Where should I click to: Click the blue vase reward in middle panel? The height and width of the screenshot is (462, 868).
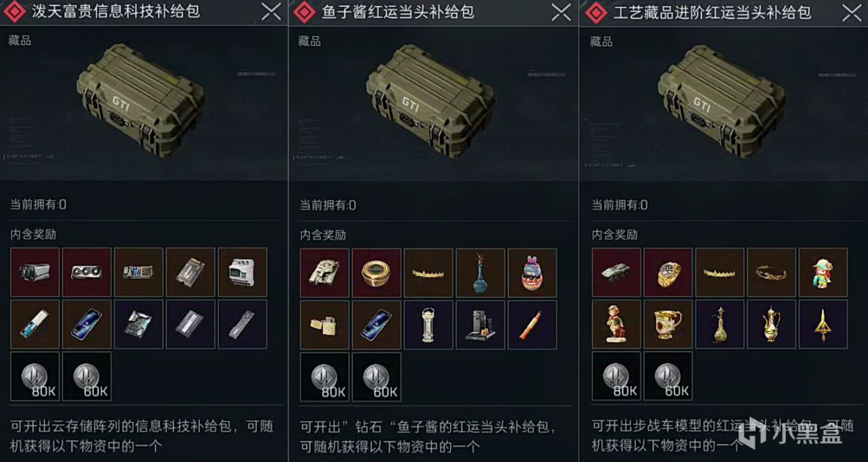480,273
